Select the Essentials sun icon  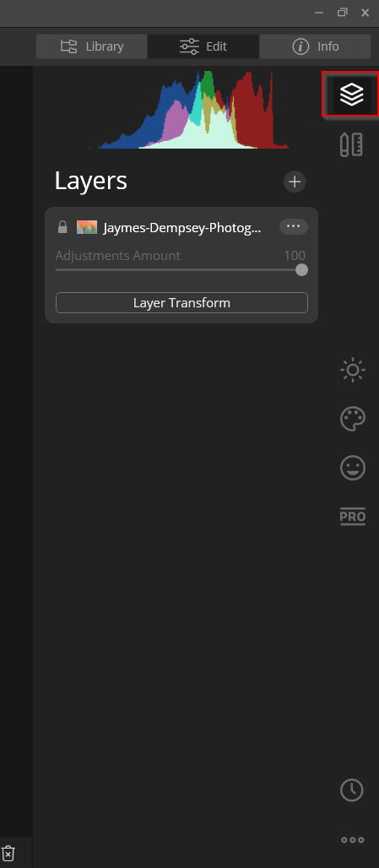coord(353,370)
